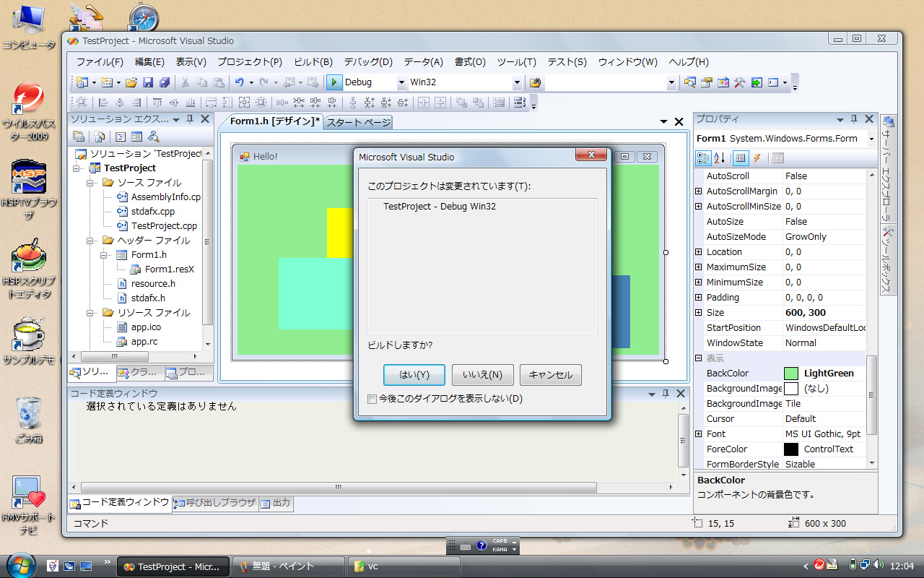Viewport: 924px width, 578px height.
Task: Open the ファイル(F) menu
Action: point(100,62)
